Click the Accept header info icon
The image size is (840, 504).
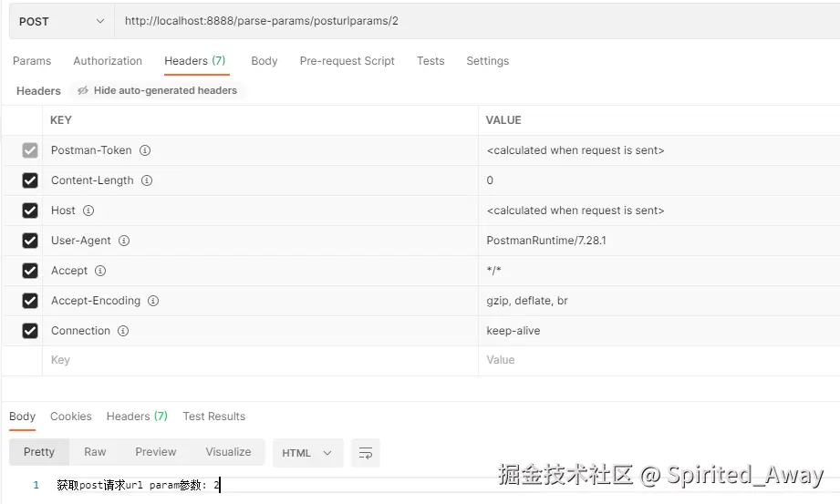[100, 271]
